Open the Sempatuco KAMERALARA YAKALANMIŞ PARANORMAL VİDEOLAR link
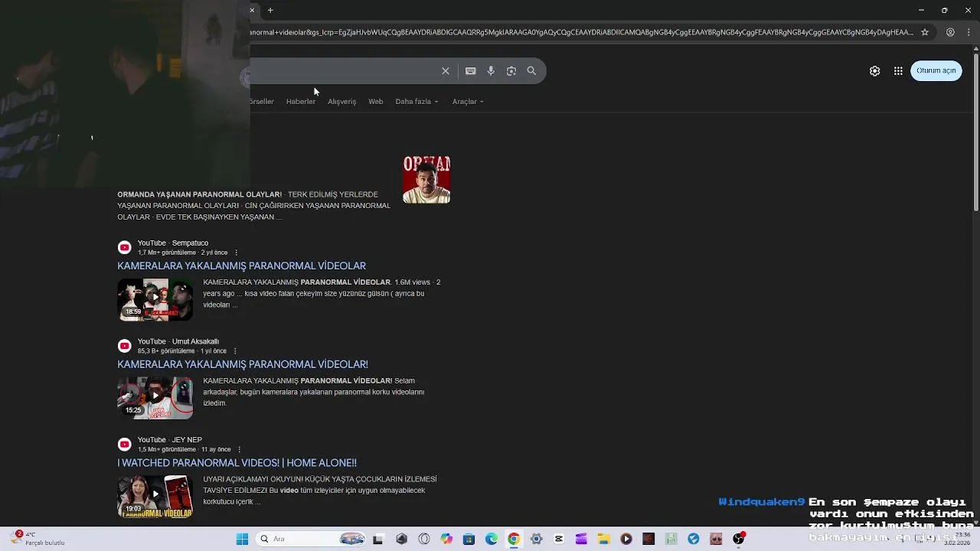 (242, 266)
